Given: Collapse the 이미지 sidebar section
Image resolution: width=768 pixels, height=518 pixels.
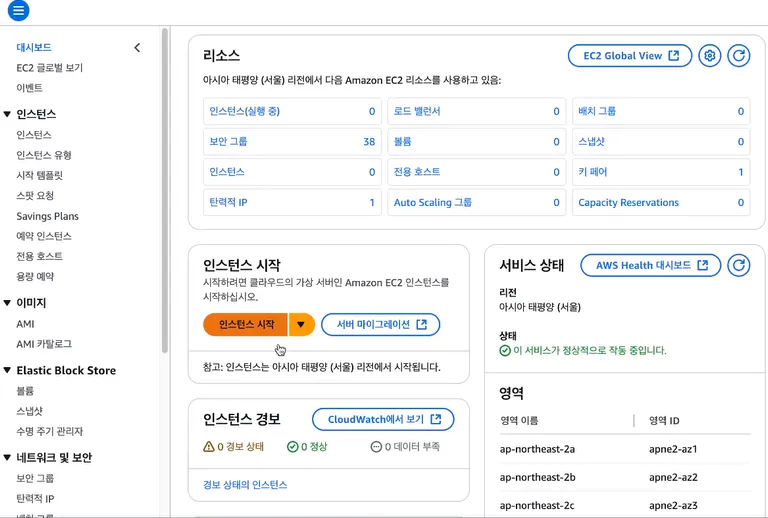Looking at the screenshot, I should (8, 302).
